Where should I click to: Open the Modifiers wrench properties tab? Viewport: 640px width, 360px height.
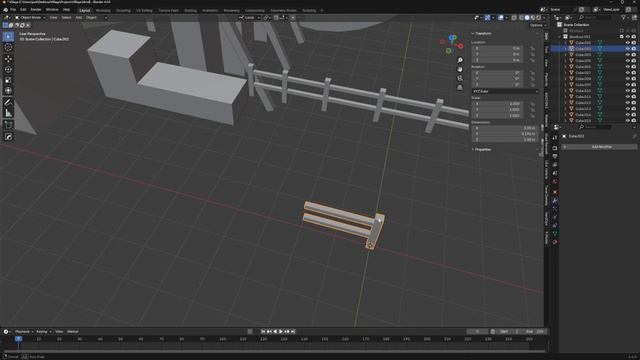click(x=555, y=200)
